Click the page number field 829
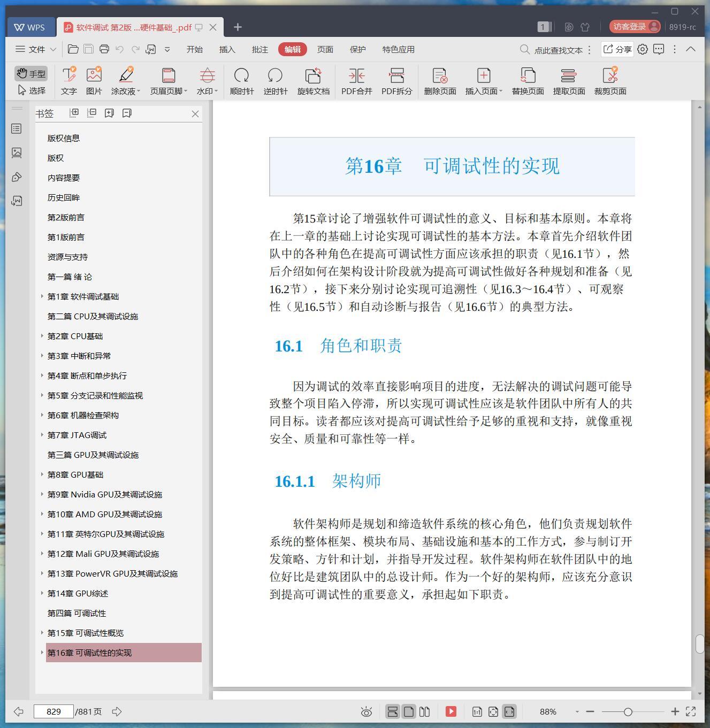Image resolution: width=710 pixels, height=728 pixels. tap(54, 711)
